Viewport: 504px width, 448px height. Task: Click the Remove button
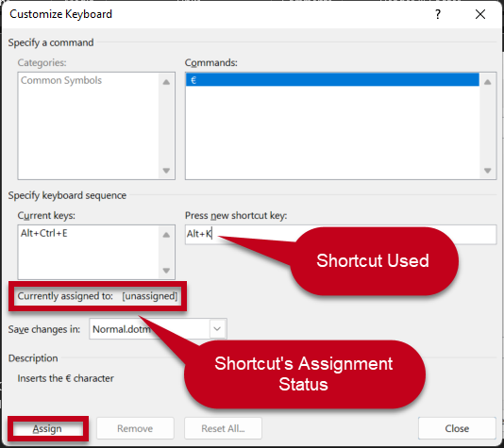(x=135, y=428)
